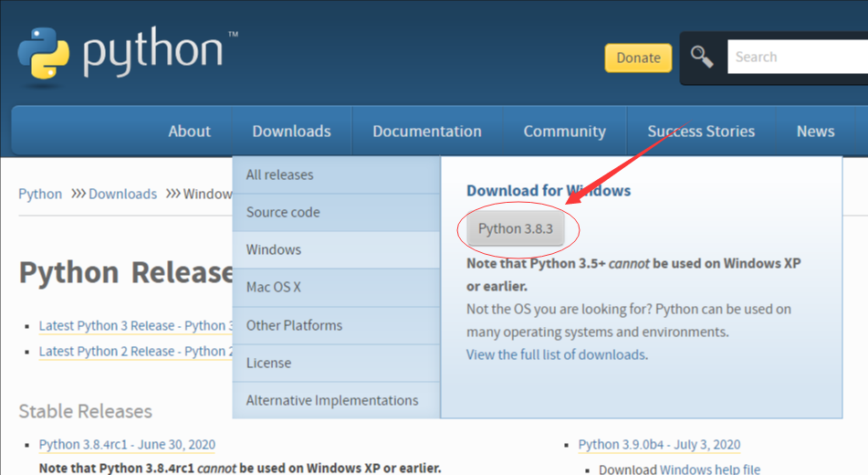Expand the Documentation menu
Screen dimensions: 868x475
pyautogui.click(x=426, y=131)
